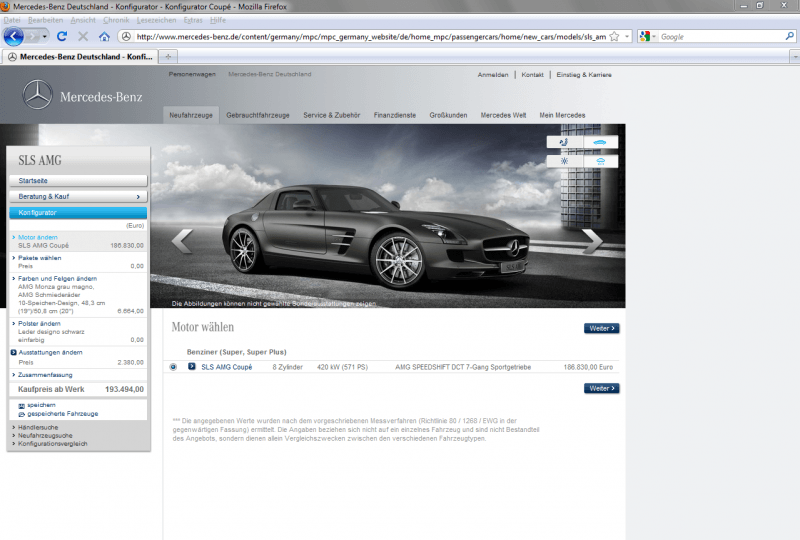Open the Service & Zubehör tab
This screenshot has height=540, width=800.
(332, 115)
